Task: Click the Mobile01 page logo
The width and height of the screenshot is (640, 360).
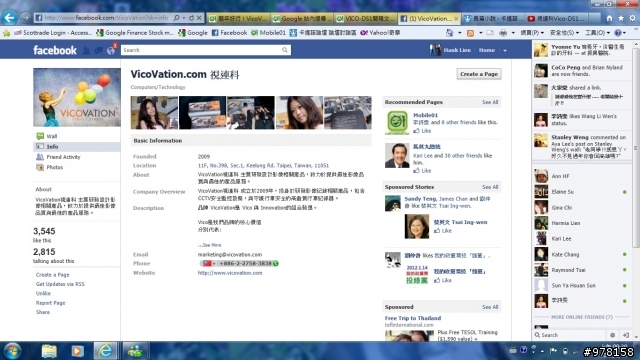Action: [x=397, y=122]
